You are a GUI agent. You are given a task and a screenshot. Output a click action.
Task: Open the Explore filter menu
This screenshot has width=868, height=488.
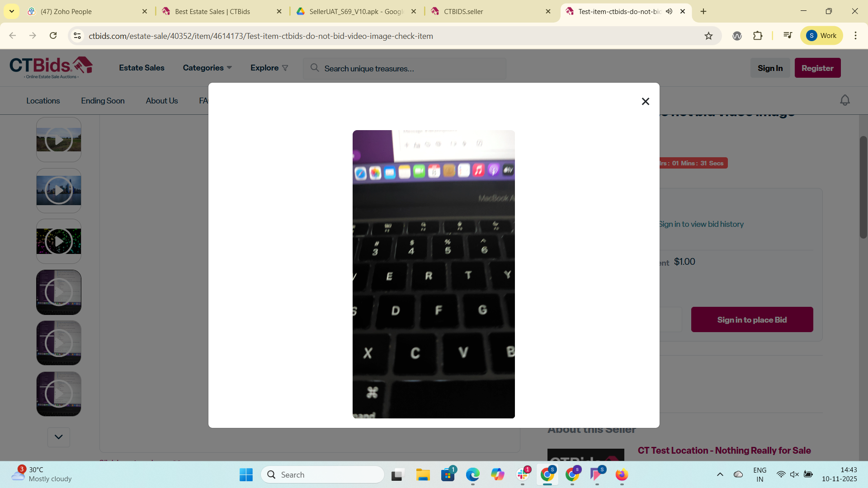(269, 68)
